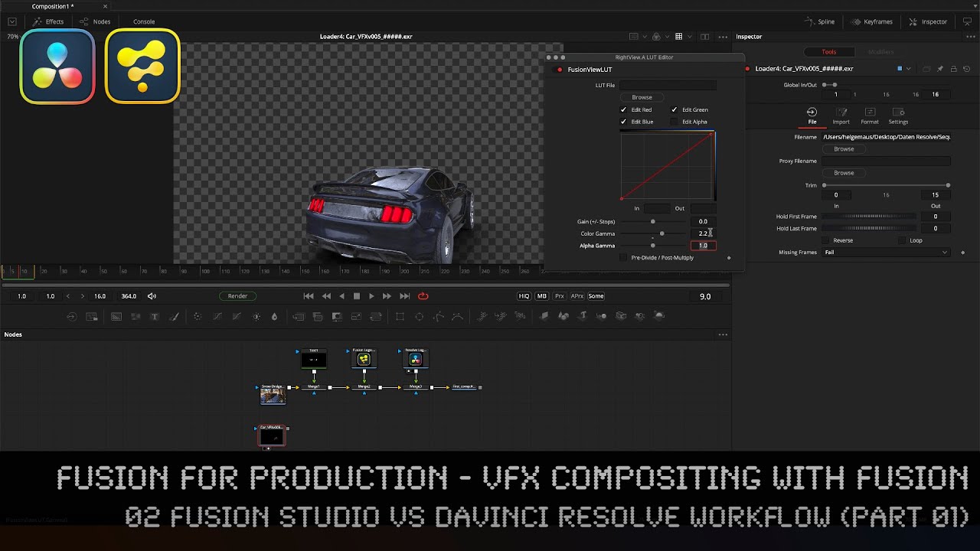Open the Keyframes editor
The height and width of the screenshot is (551, 980).
coord(871,21)
